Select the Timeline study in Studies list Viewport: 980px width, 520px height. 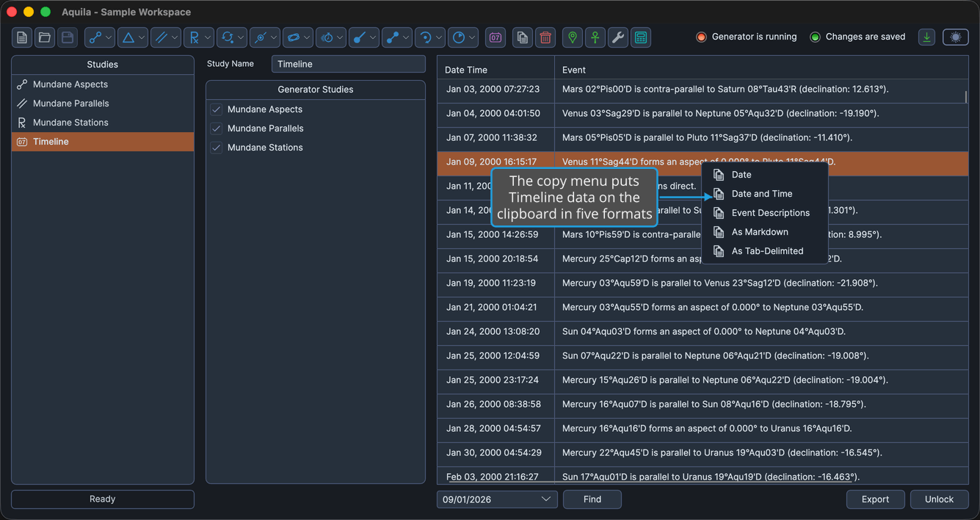click(x=103, y=142)
